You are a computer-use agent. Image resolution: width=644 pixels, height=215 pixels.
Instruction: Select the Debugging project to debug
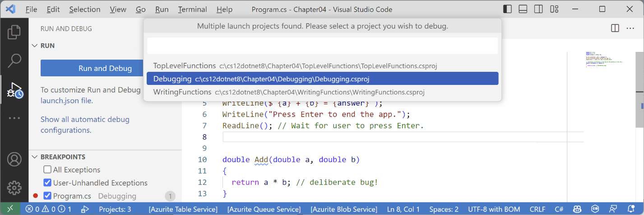[322, 79]
